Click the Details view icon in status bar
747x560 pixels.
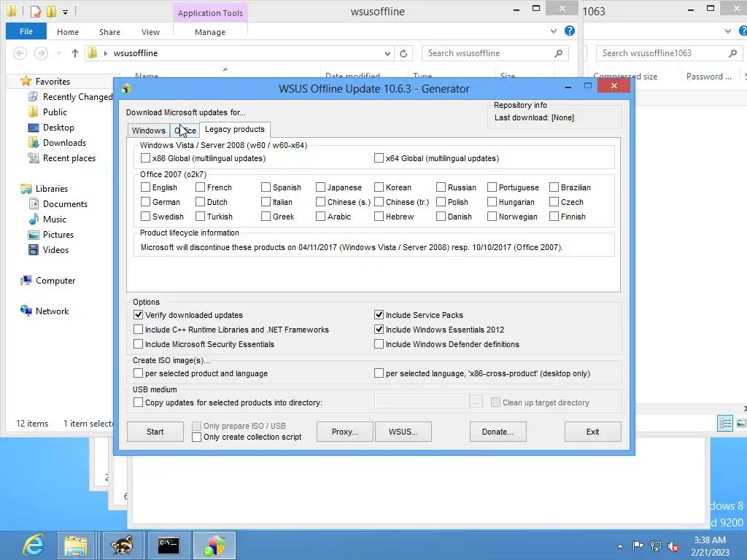click(x=725, y=423)
